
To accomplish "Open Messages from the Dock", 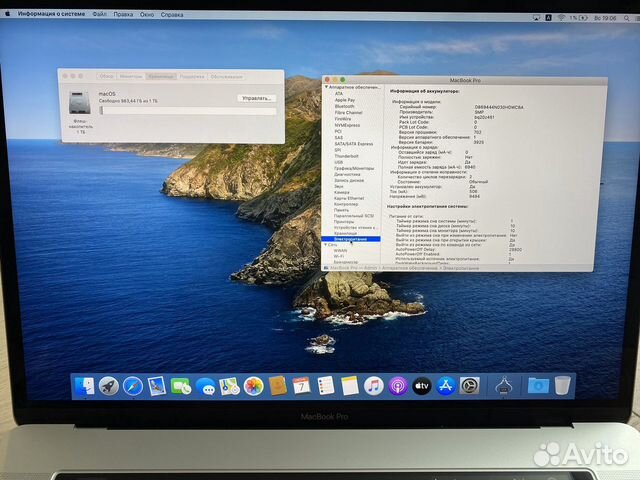I will coord(205,386).
